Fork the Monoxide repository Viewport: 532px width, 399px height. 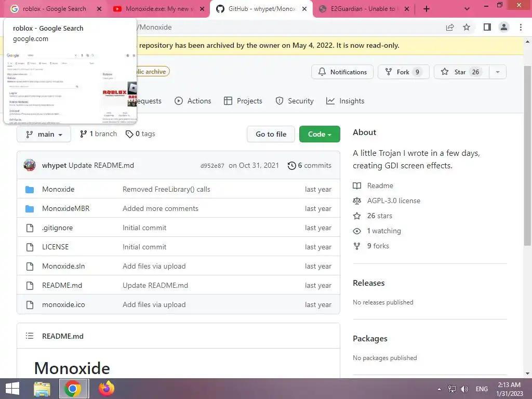tap(403, 72)
